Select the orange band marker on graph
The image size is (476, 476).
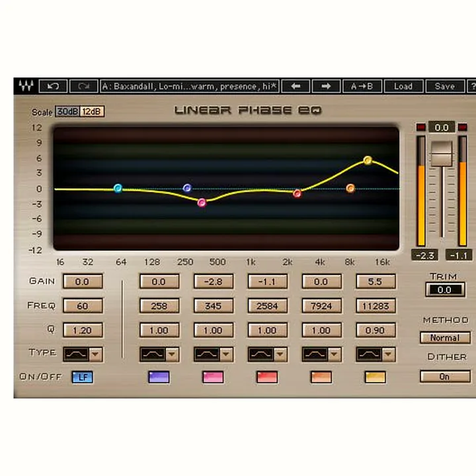point(350,188)
